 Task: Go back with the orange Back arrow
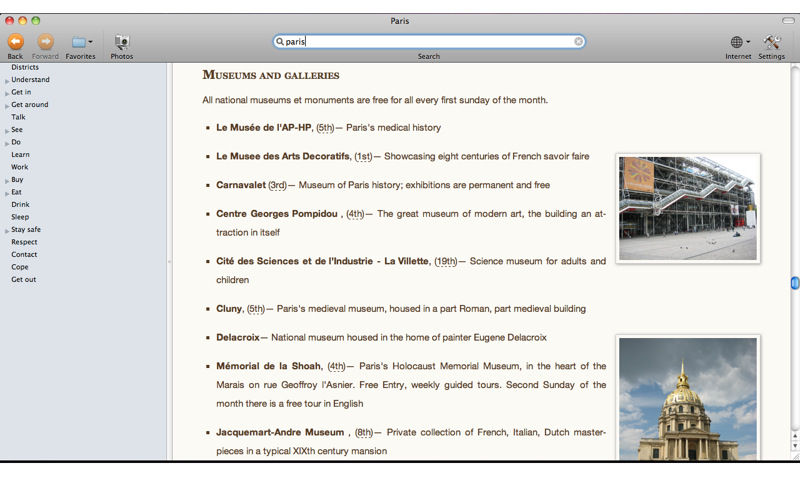pyautogui.click(x=15, y=41)
